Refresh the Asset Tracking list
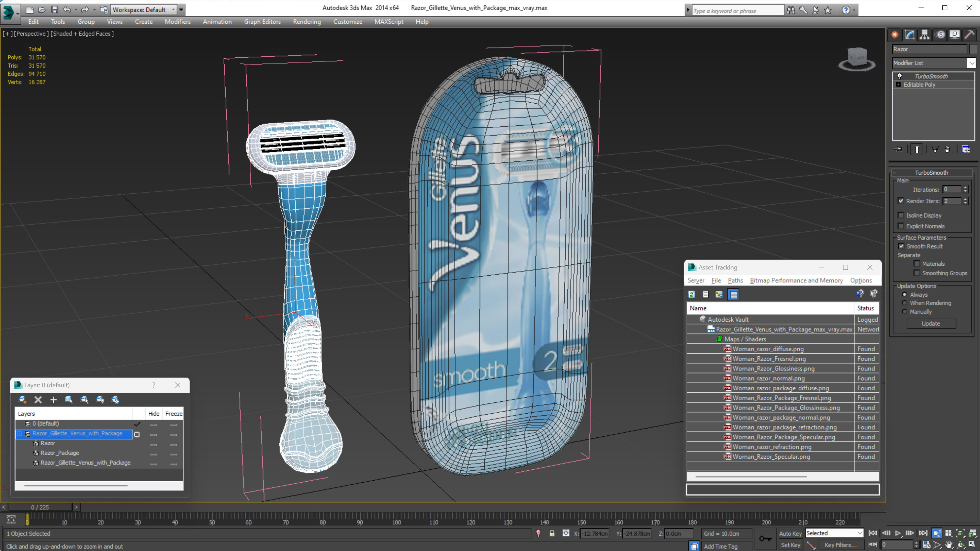This screenshot has height=551, width=980. tap(691, 294)
